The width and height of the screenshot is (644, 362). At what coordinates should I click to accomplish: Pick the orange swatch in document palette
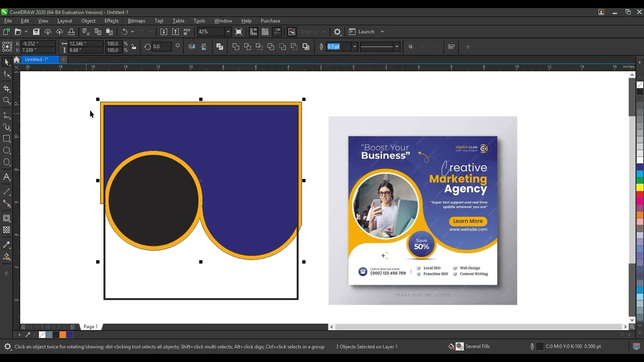coord(62,335)
